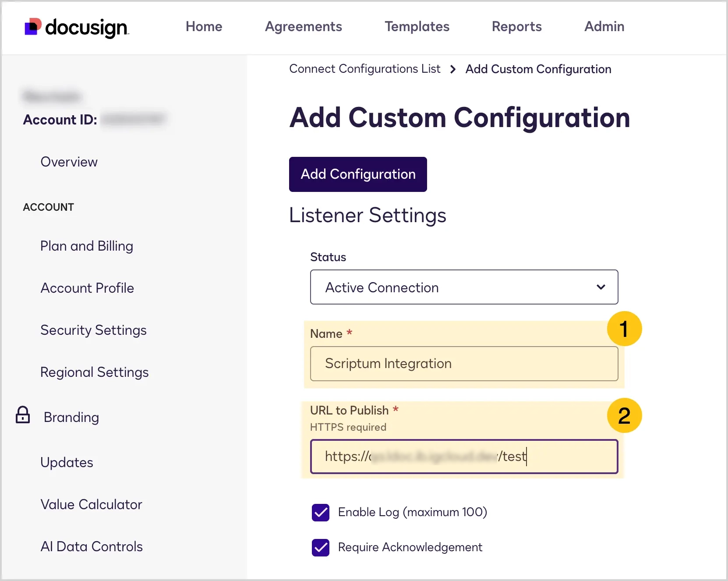Uncheck Enable Log (maximum 100)

321,513
